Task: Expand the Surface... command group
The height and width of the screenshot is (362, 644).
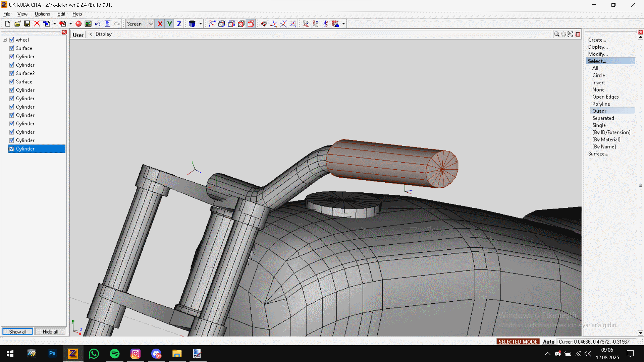Action: coord(598,154)
